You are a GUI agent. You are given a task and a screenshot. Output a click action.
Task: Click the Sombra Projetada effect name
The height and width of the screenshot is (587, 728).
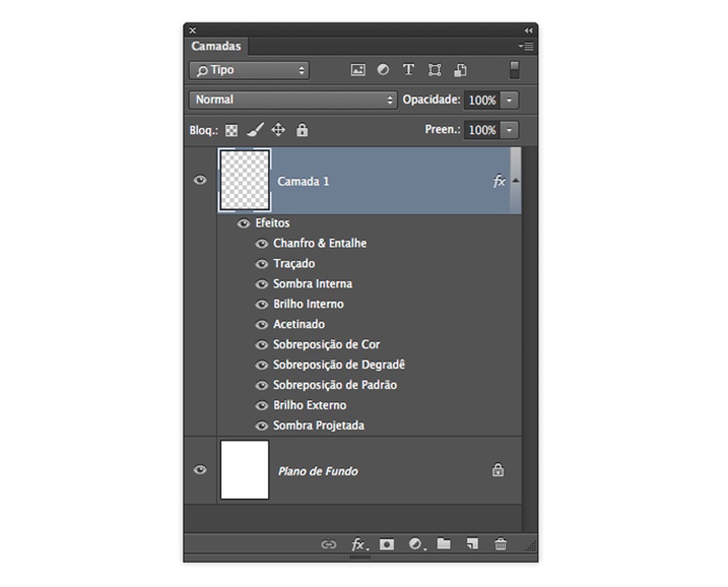tap(318, 426)
